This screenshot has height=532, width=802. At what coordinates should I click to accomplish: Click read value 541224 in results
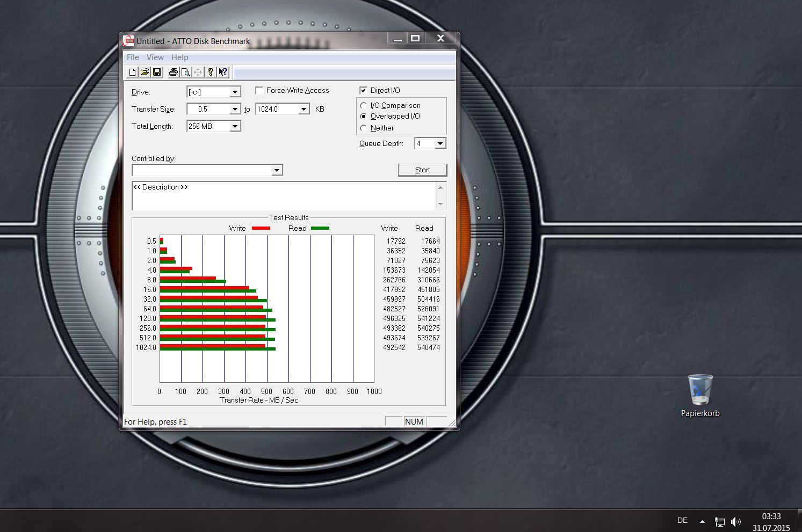(429, 318)
